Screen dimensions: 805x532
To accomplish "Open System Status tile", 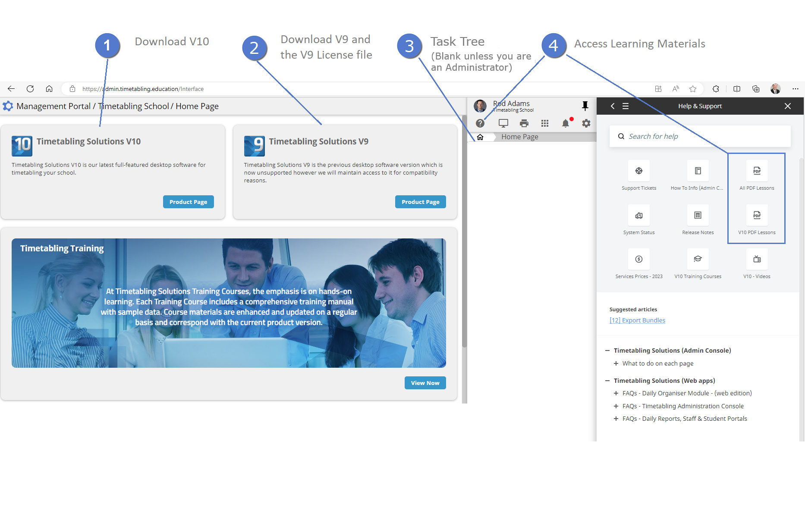I will click(639, 220).
